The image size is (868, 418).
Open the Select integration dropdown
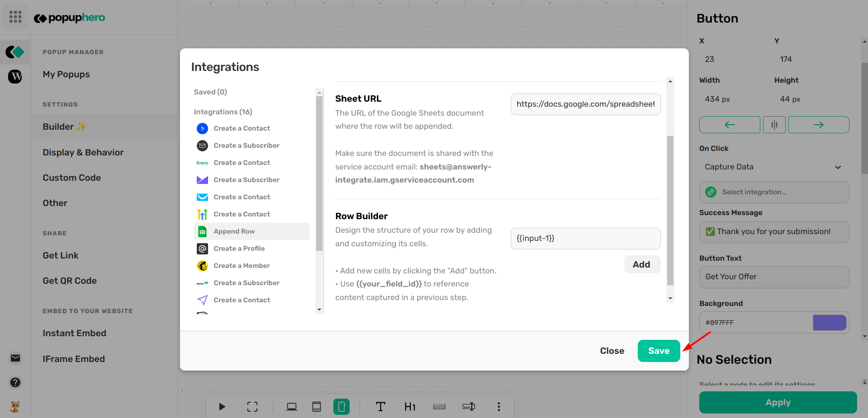coord(773,192)
